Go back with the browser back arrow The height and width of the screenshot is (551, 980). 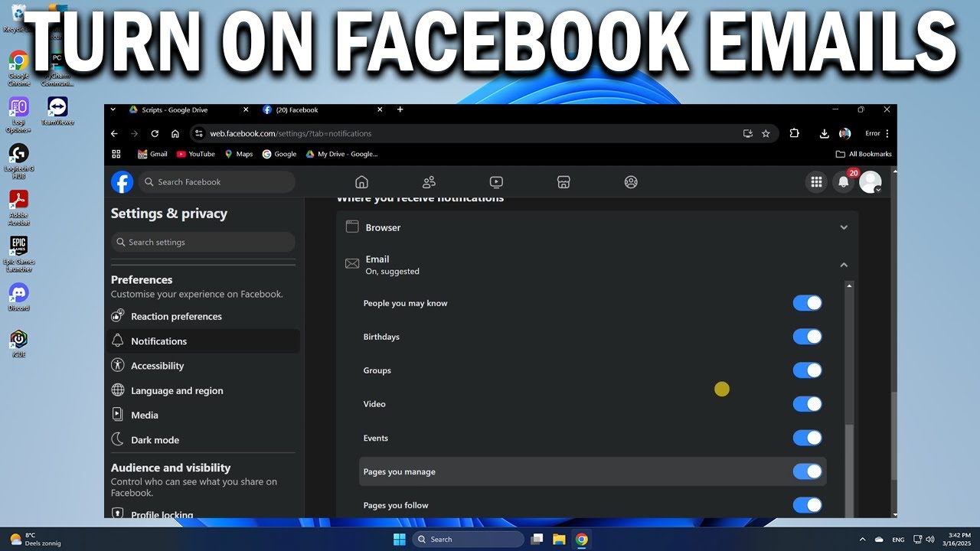click(x=114, y=133)
